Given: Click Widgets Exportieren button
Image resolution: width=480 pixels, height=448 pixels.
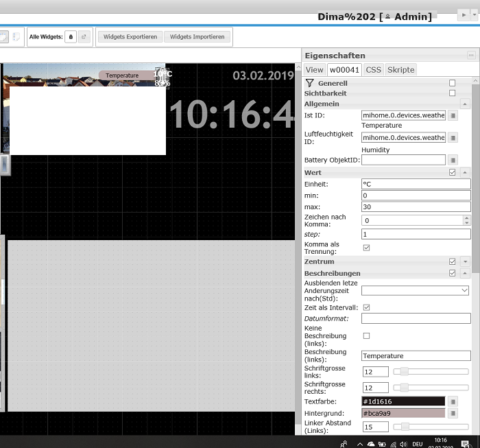Looking at the screenshot, I should (130, 37).
